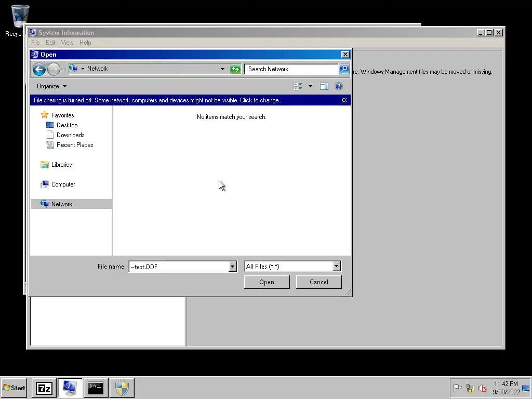
Task: Click the Libraries folder icon
Action: 45,165
